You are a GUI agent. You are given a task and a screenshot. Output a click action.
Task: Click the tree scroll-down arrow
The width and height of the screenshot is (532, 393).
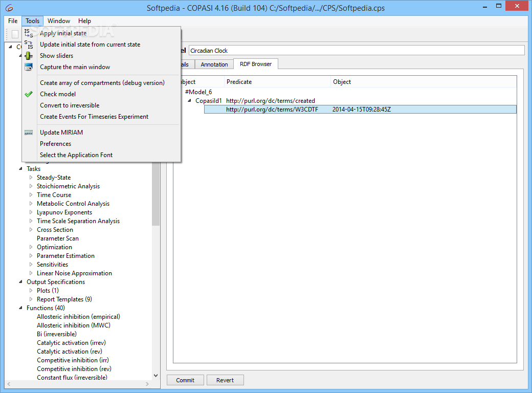tap(156, 376)
